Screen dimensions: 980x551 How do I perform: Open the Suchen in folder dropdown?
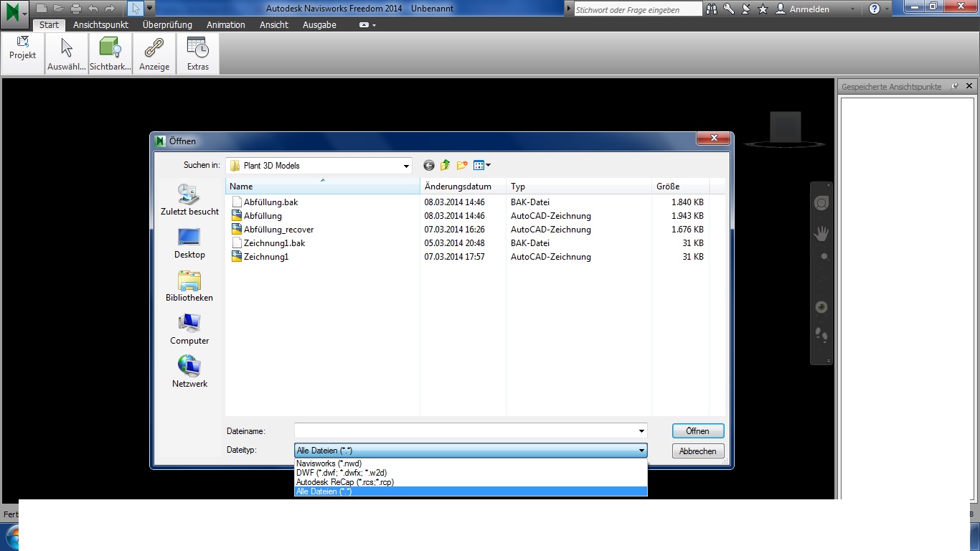click(406, 166)
